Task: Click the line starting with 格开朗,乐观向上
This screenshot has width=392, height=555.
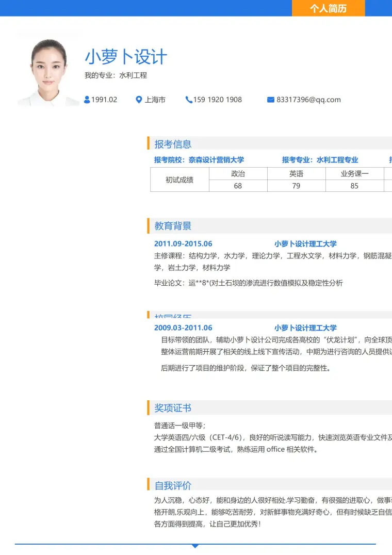Action: (273, 512)
